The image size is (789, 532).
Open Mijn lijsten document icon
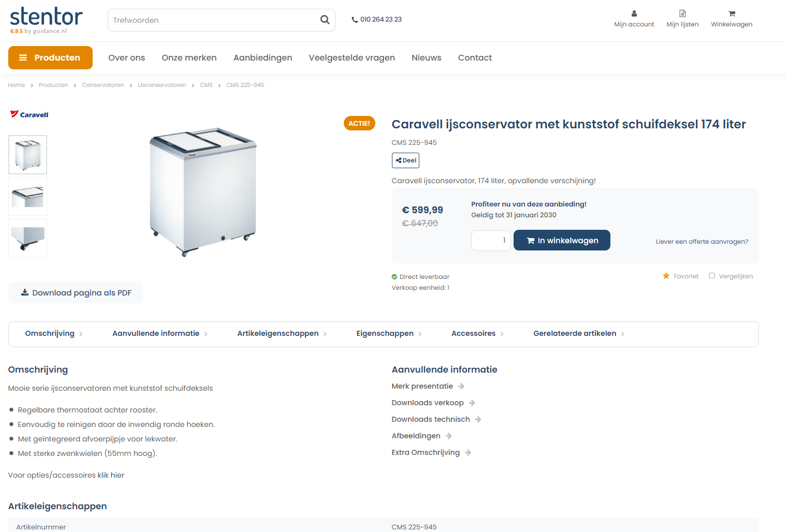(682, 14)
